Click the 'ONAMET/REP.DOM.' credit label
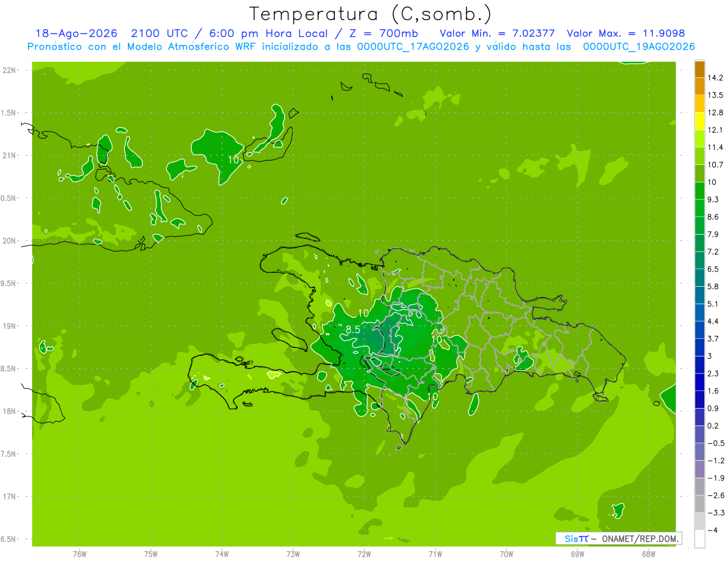 tap(640, 538)
